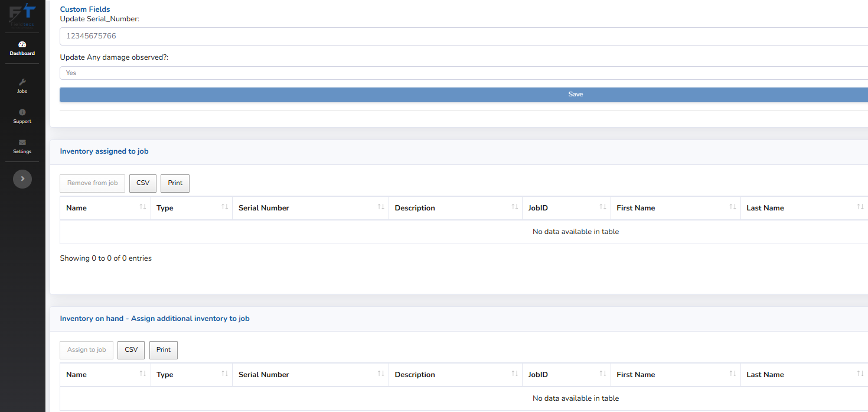The image size is (868, 412).
Task: Print the assigned inventory table
Action: (x=175, y=183)
